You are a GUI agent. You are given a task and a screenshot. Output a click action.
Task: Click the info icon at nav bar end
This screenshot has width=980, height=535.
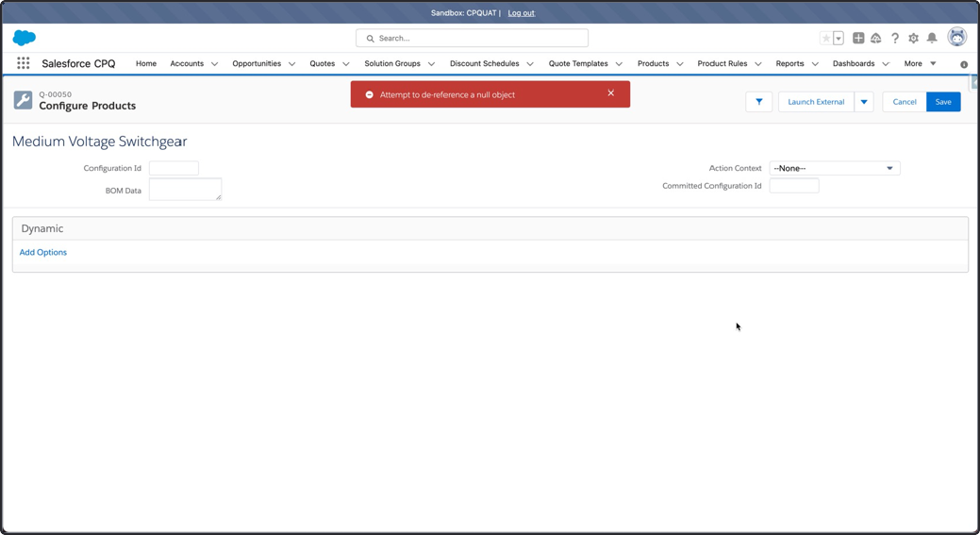(964, 64)
